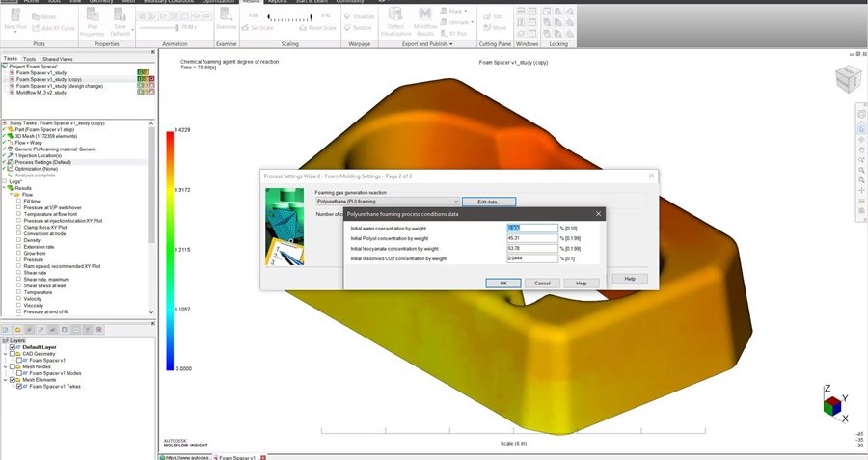868x460 pixels.
Task: Click Restore in the Warpage group
Action: (x=358, y=28)
